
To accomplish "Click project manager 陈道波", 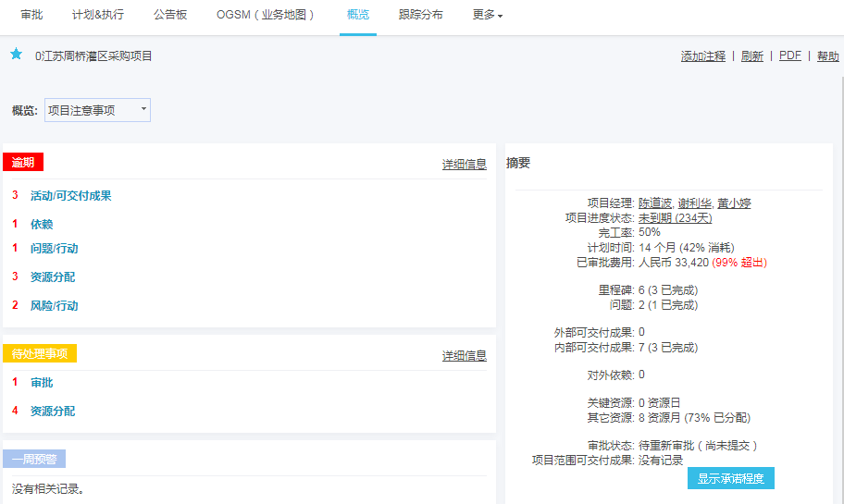I will coord(655,203).
